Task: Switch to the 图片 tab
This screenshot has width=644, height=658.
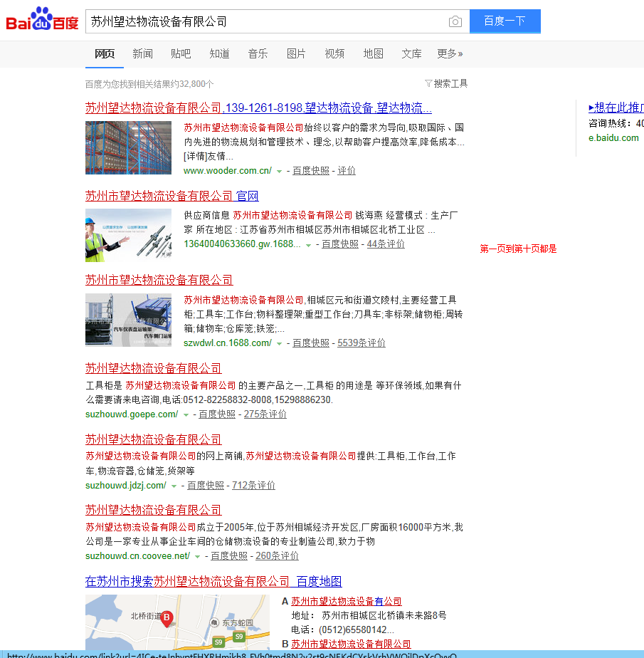Action: [296, 53]
